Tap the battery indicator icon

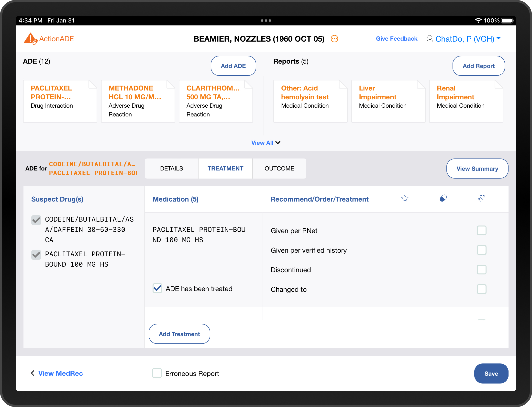(x=507, y=21)
